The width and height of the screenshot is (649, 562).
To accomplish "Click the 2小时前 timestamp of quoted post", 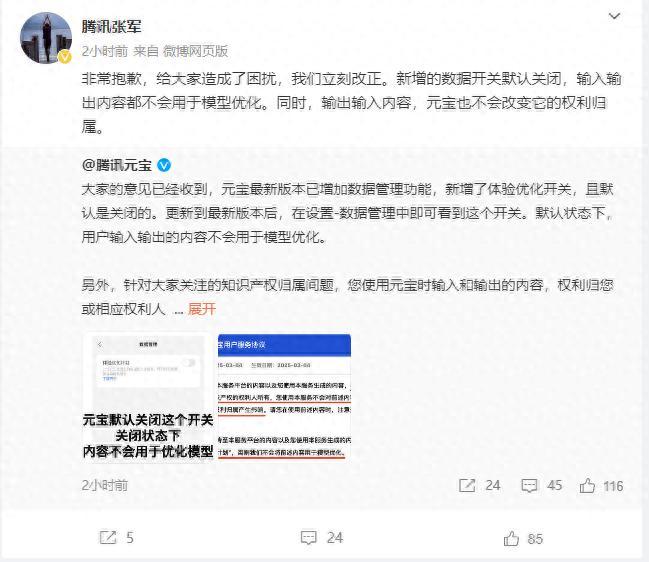I will pos(105,485).
